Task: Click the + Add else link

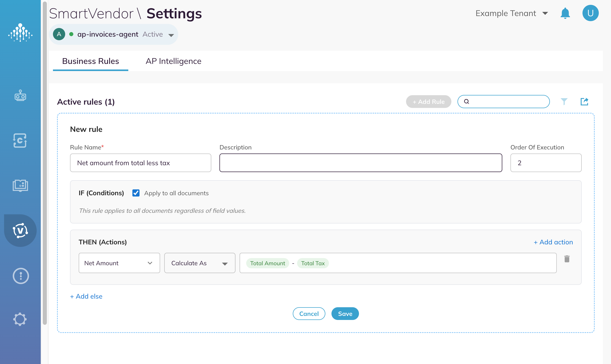Action: click(86, 296)
